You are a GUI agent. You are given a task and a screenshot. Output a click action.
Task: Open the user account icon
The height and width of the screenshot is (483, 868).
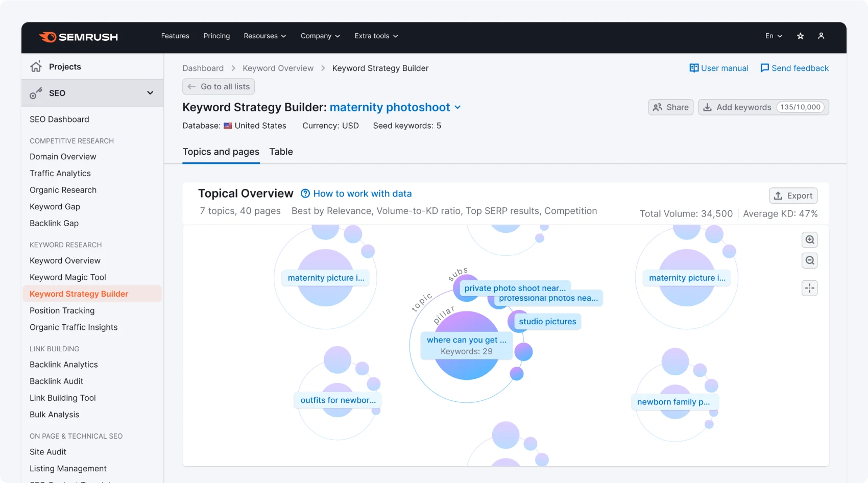[x=821, y=36]
